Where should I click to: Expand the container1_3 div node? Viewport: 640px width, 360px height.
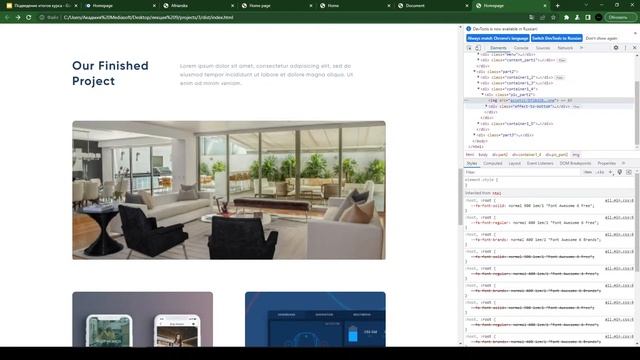pos(478,83)
